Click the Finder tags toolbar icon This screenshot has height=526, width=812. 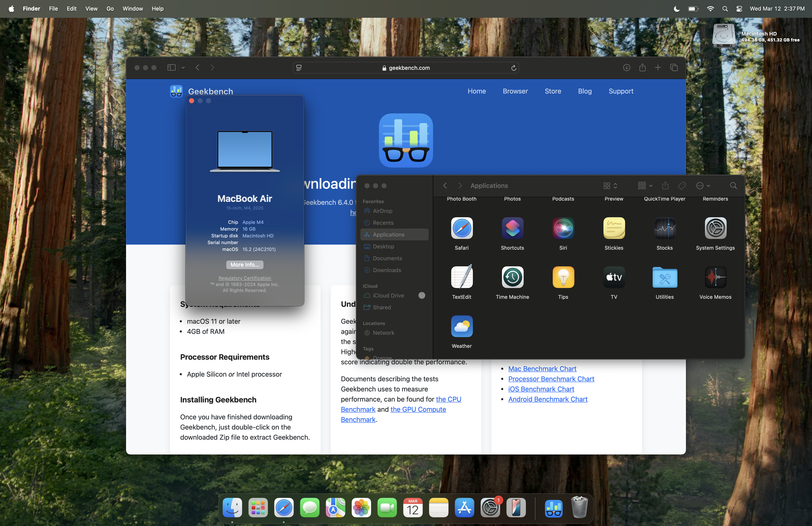[x=682, y=186]
